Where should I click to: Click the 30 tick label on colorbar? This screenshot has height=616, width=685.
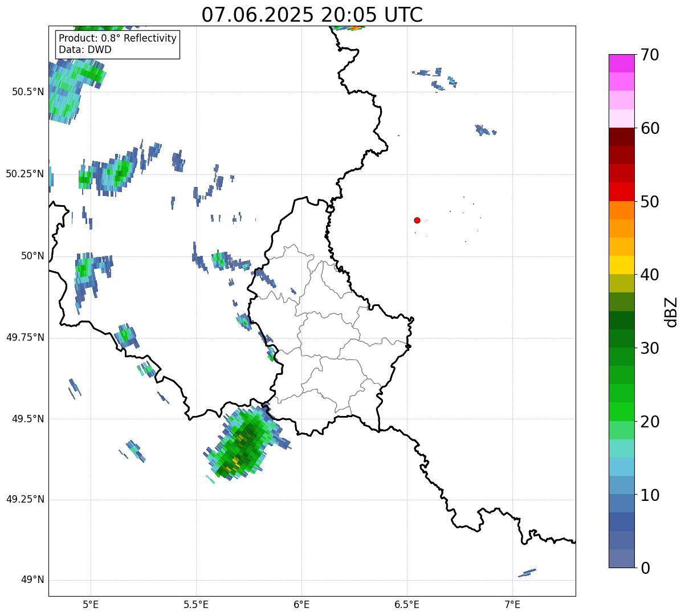coord(650,348)
